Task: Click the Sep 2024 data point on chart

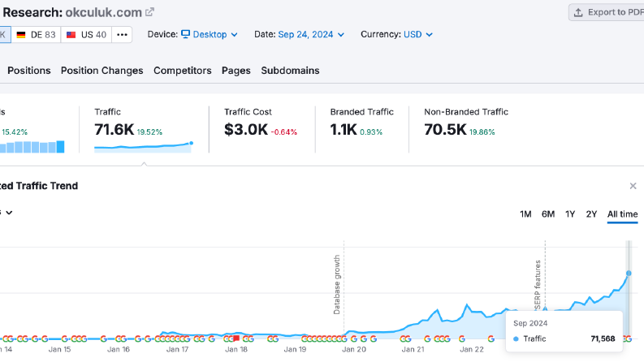Action: point(629,274)
